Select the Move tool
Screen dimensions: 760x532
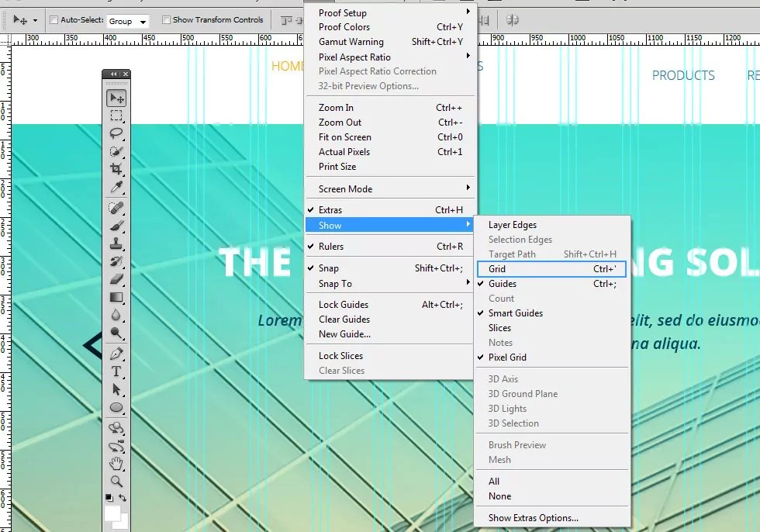(116, 97)
